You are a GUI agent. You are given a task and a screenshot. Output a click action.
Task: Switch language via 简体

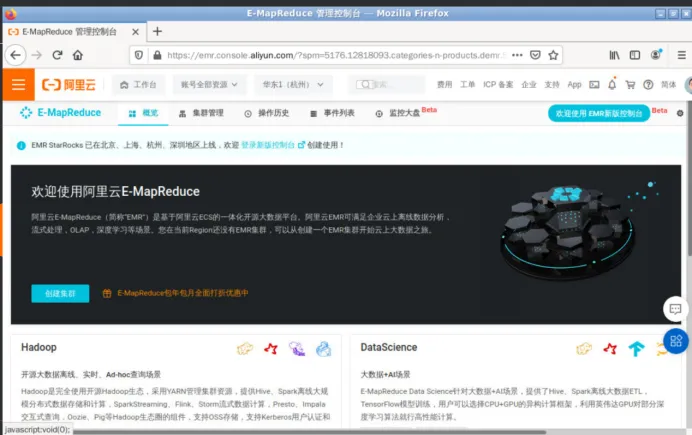point(668,84)
